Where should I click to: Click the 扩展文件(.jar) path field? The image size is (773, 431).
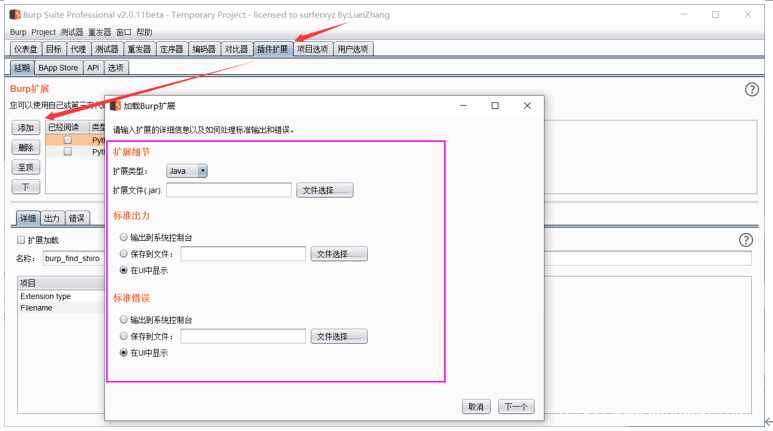click(229, 190)
